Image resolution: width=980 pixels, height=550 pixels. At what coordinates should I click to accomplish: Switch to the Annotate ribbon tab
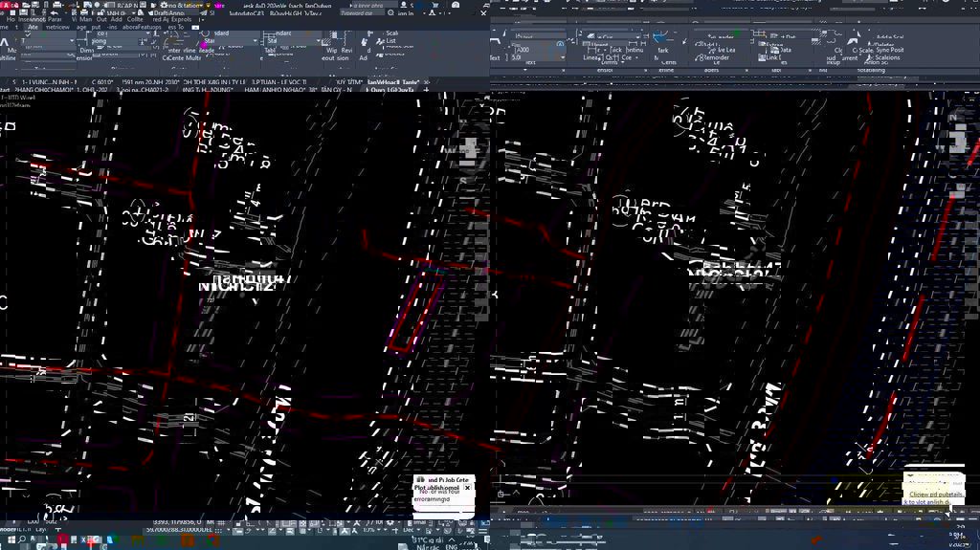pyautogui.click(x=33, y=27)
